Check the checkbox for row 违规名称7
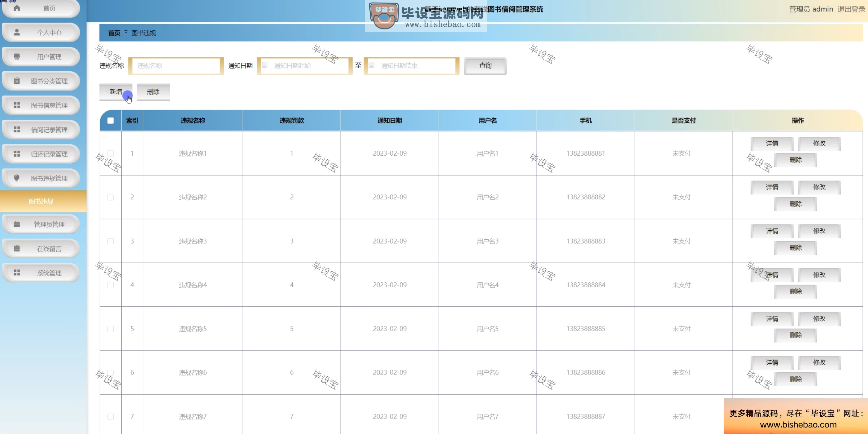 [111, 416]
